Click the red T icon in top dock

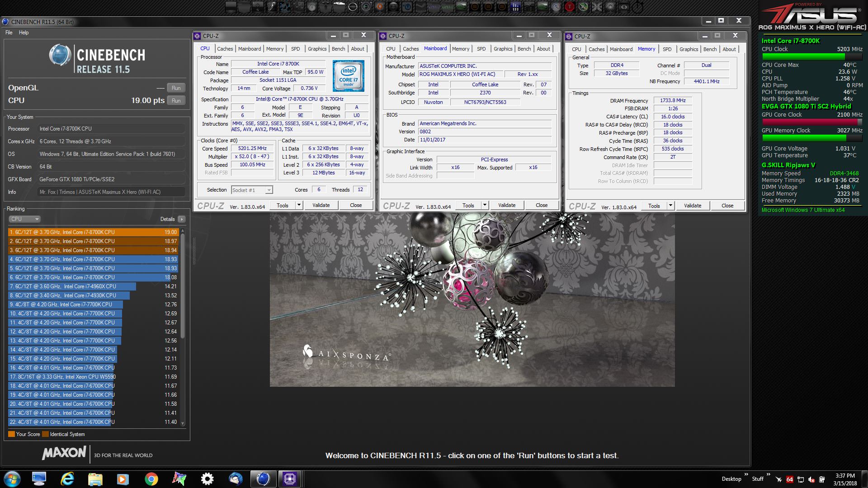point(570,7)
